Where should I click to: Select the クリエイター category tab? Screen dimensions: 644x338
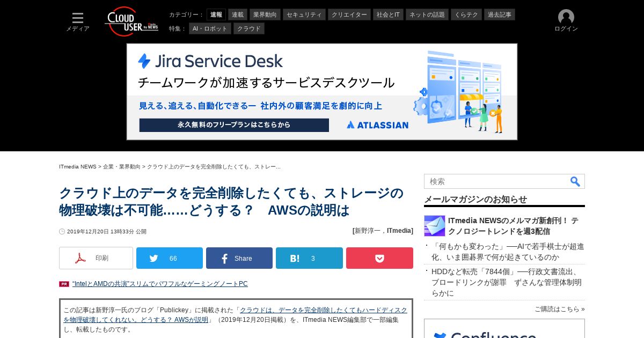(349, 14)
